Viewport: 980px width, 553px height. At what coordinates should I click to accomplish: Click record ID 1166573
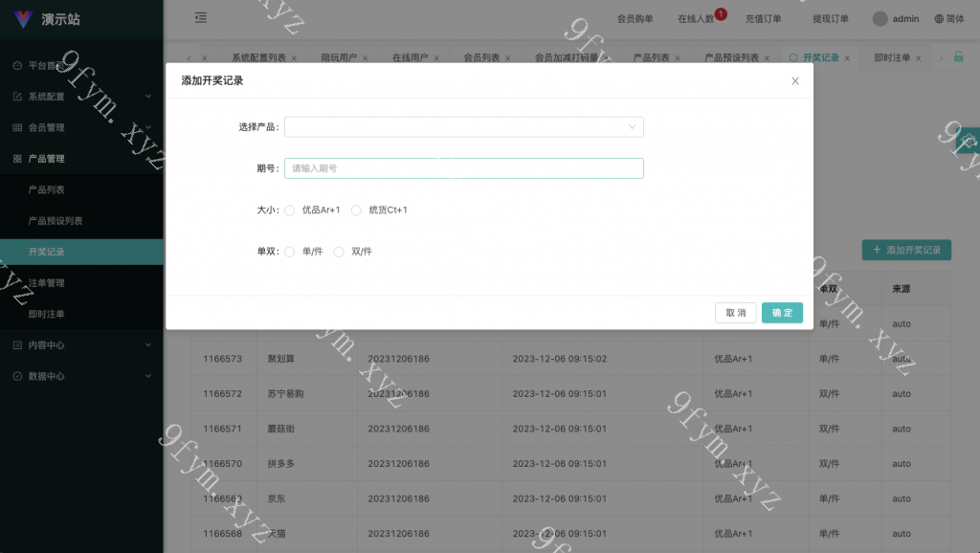pos(222,359)
